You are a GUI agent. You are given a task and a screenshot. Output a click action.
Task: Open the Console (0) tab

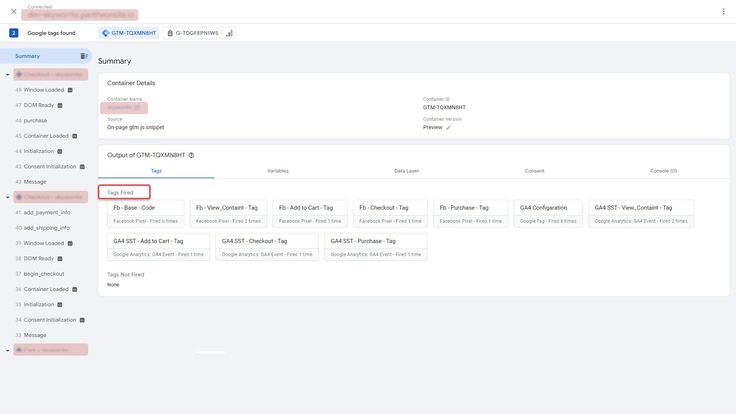pos(663,171)
